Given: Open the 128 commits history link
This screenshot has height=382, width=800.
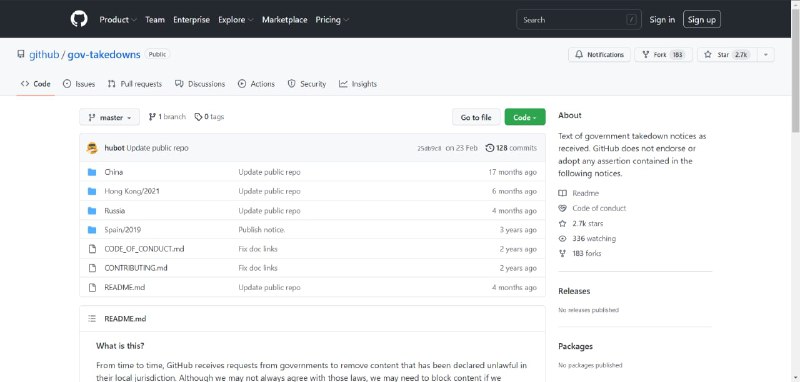Looking at the screenshot, I should click(511, 148).
